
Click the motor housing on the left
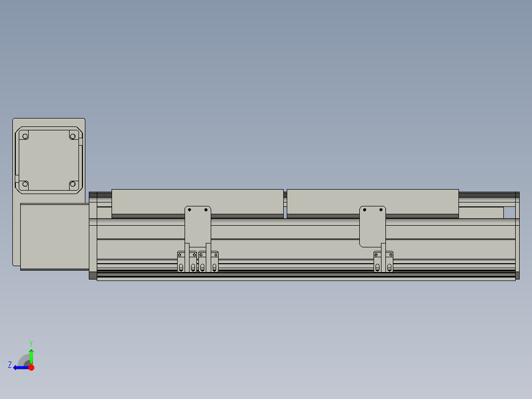[x=54, y=236]
